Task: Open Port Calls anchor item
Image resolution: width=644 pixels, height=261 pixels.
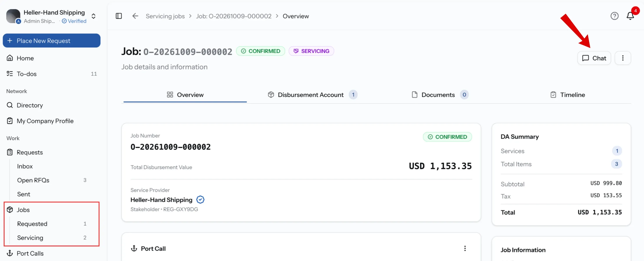Action: point(51,253)
